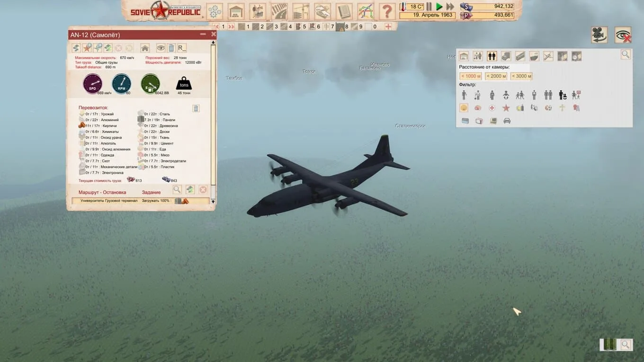Click the R_ rename button

pyautogui.click(x=182, y=48)
